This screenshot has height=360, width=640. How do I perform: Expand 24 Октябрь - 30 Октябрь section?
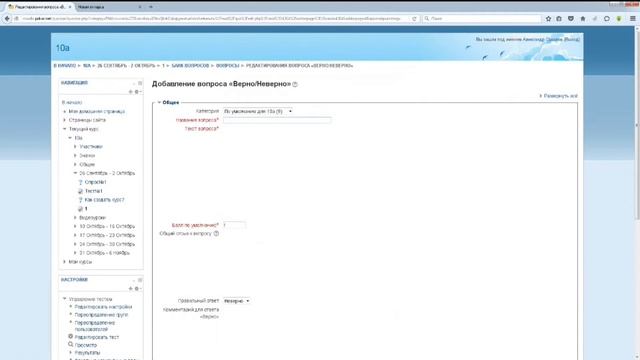[75, 244]
